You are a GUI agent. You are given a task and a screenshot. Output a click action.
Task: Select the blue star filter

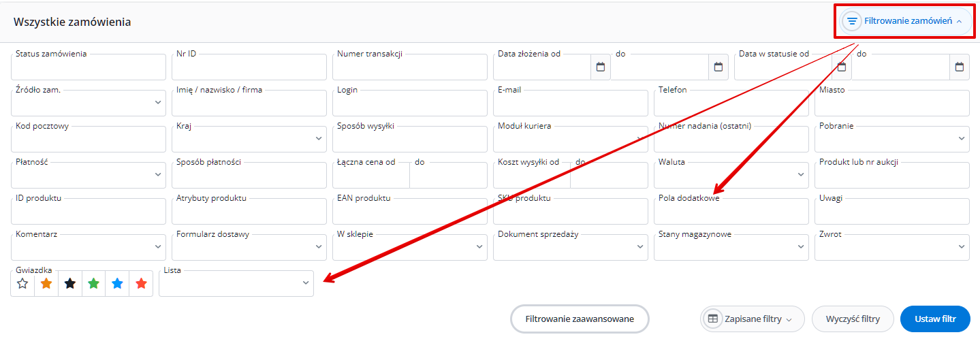(x=117, y=284)
